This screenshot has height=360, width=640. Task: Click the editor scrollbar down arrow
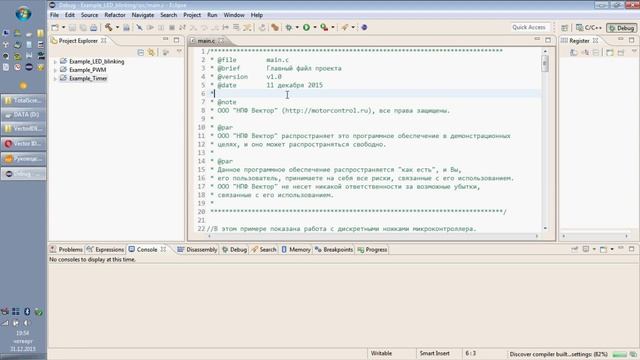tap(545, 229)
